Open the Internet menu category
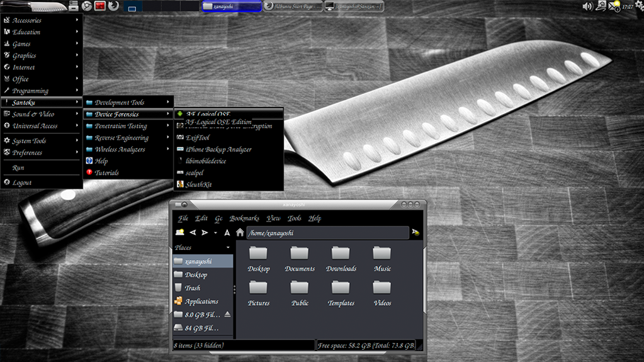 [x=42, y=67]
